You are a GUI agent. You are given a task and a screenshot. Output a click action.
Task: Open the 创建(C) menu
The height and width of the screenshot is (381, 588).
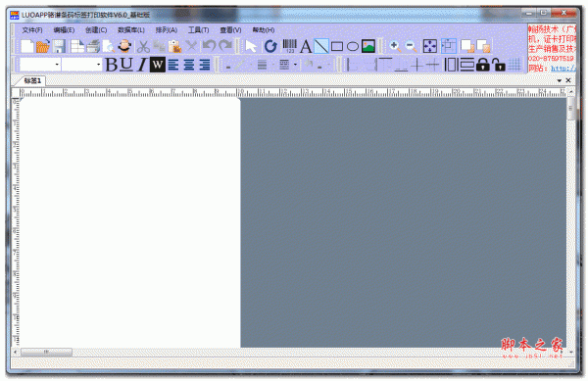(96, 30)
